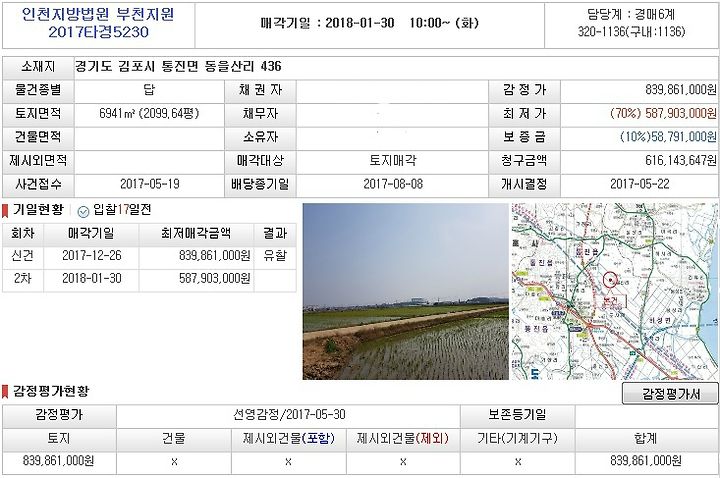Open the location map thumbnail
Image resolution: width=720 pixels, height=478 pixels.
click(615, 292)
